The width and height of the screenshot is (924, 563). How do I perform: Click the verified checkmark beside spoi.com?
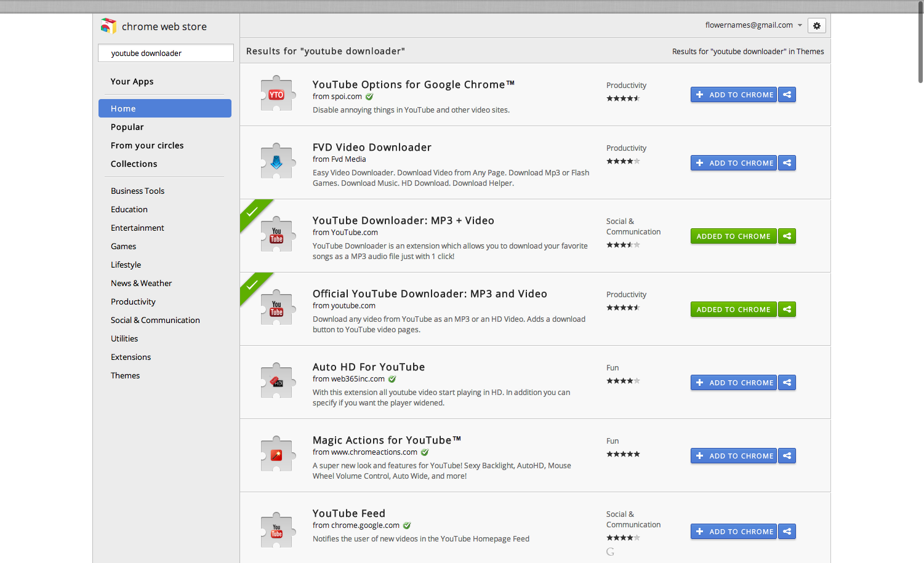(369, 97)
